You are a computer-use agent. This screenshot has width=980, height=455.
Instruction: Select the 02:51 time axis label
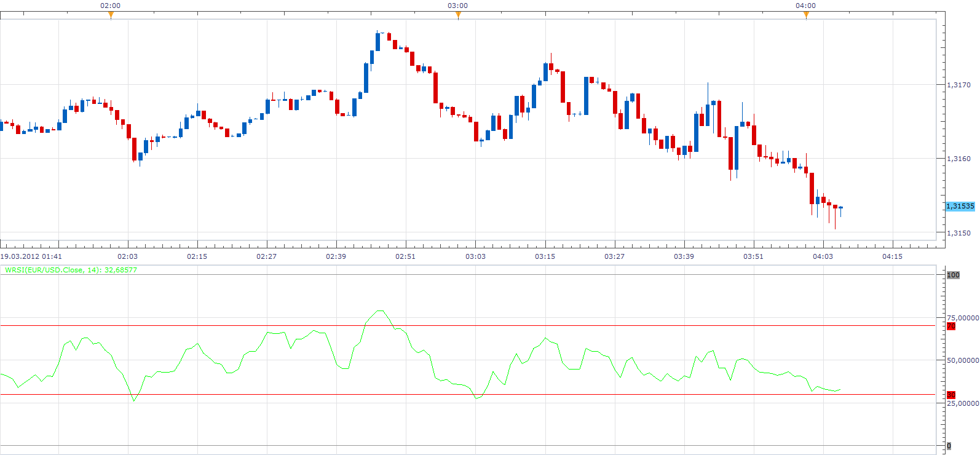pos(405,256)
